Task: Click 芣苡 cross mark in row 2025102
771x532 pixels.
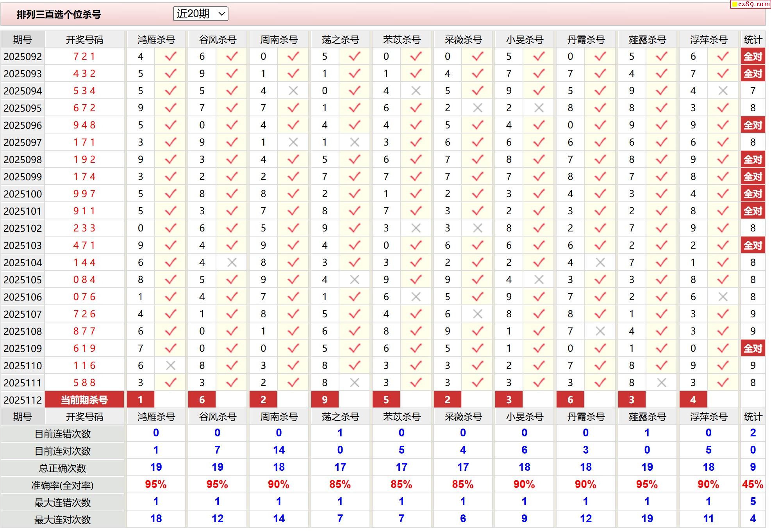Action: 416,228
